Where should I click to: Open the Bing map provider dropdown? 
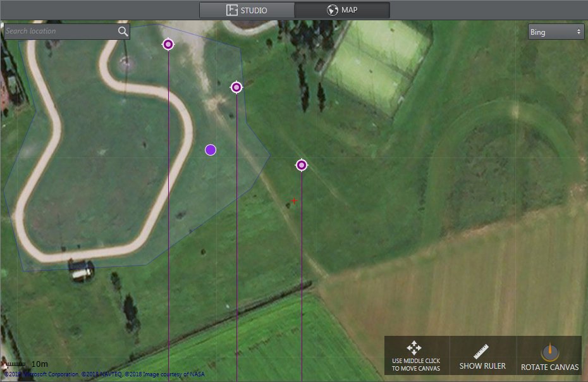(x=556, y=32)
